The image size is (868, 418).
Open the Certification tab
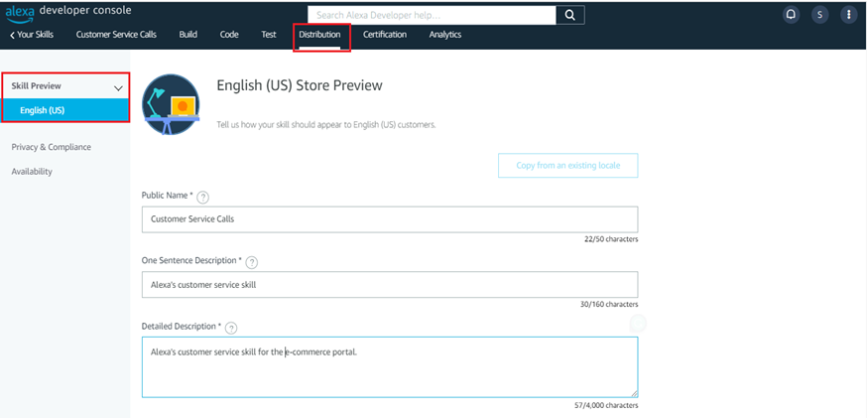coord(384,35)
